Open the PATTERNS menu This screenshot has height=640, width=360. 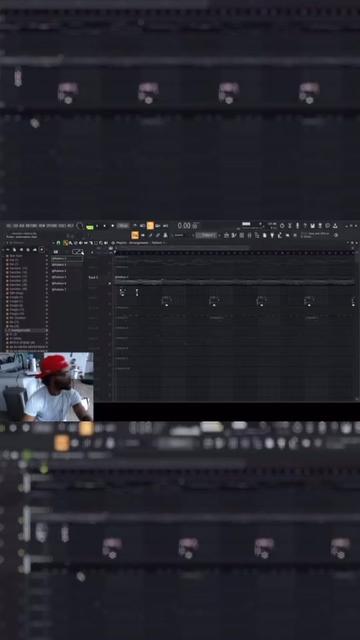point(32,225)
